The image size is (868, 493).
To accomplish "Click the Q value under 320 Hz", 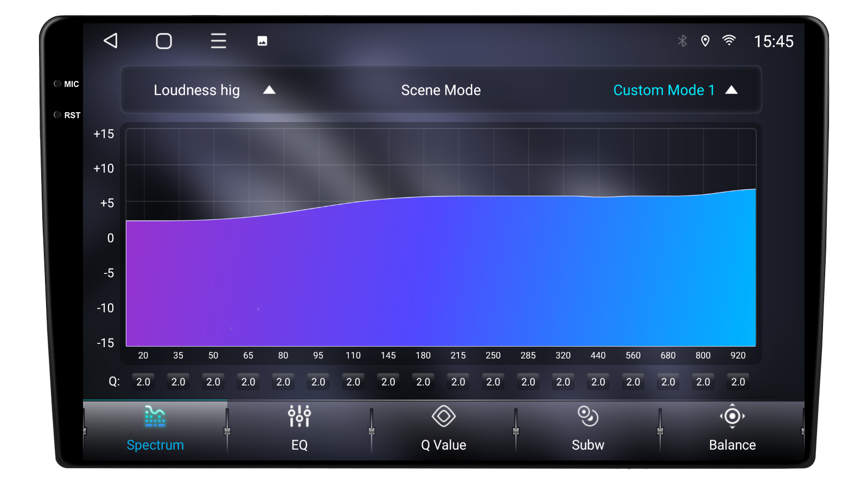I will pyautogui.click(x=563, y=382).
